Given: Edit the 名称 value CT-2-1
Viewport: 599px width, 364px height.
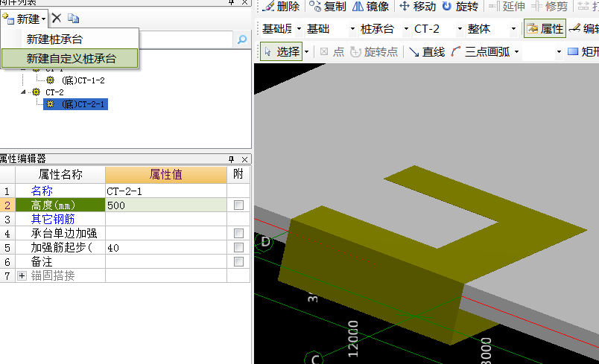Looking at the screenshot, I should [x=166, y=191].
